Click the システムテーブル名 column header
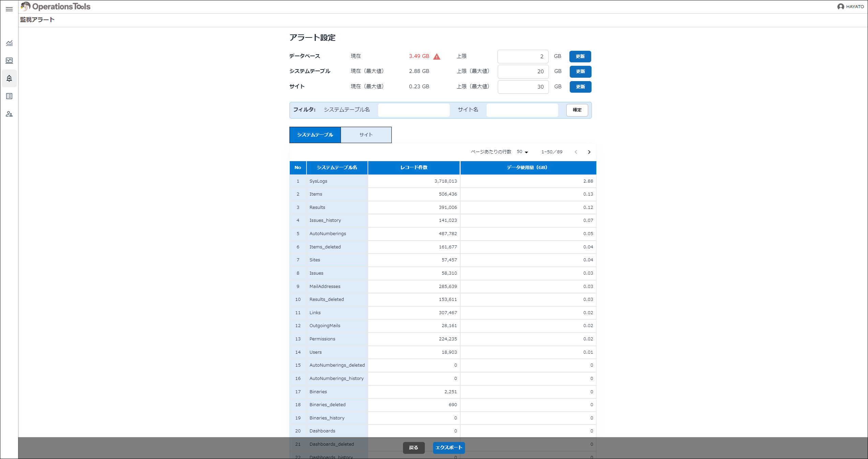Viewport: 868px width, 459px height. tap(337, 168)
